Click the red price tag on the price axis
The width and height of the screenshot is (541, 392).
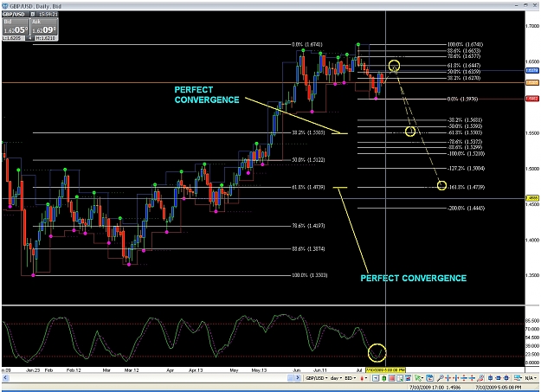(x=532, y=99)
